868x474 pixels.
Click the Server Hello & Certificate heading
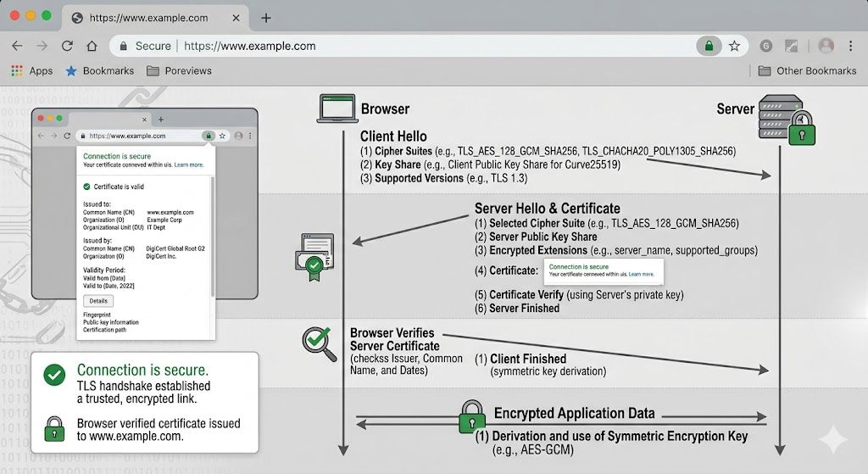tap(548, 209)
